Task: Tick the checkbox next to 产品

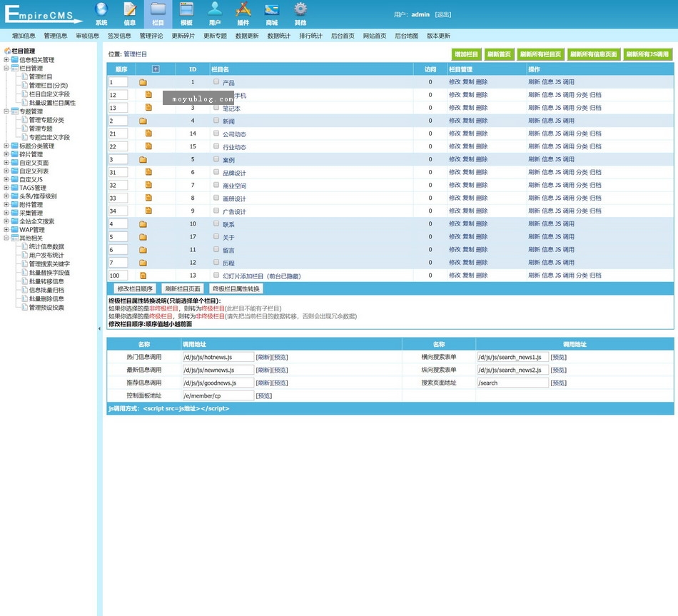Action: [x=216, y=82]
